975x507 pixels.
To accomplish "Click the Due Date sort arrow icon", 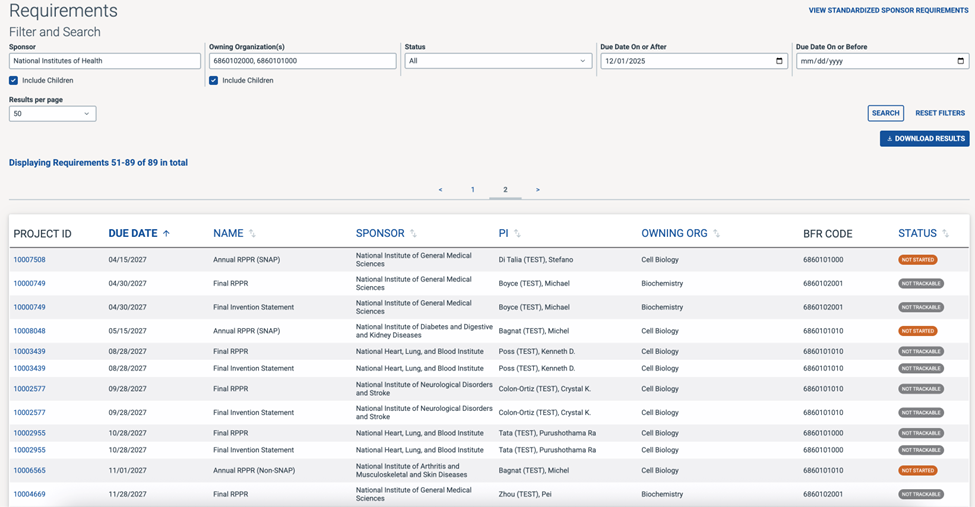I will [166, 233].
